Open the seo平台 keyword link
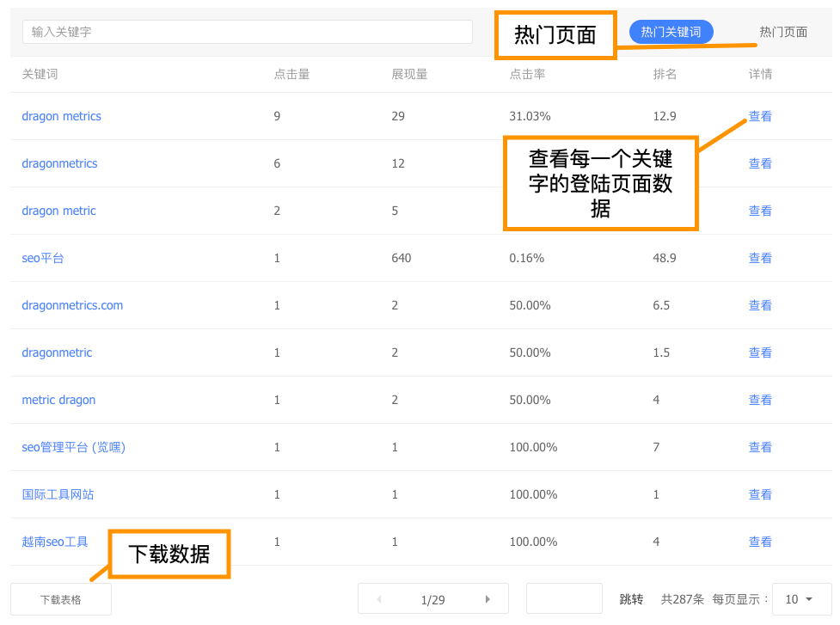 pyautogui.click(x=42, y=258)
